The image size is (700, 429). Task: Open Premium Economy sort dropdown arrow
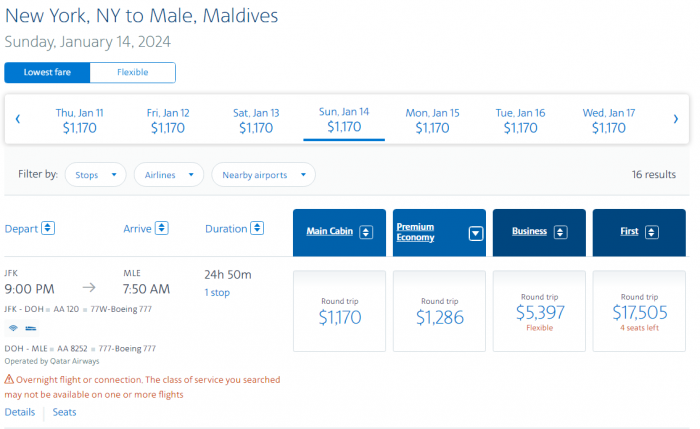pyautogui.click(x=475, y=233)
